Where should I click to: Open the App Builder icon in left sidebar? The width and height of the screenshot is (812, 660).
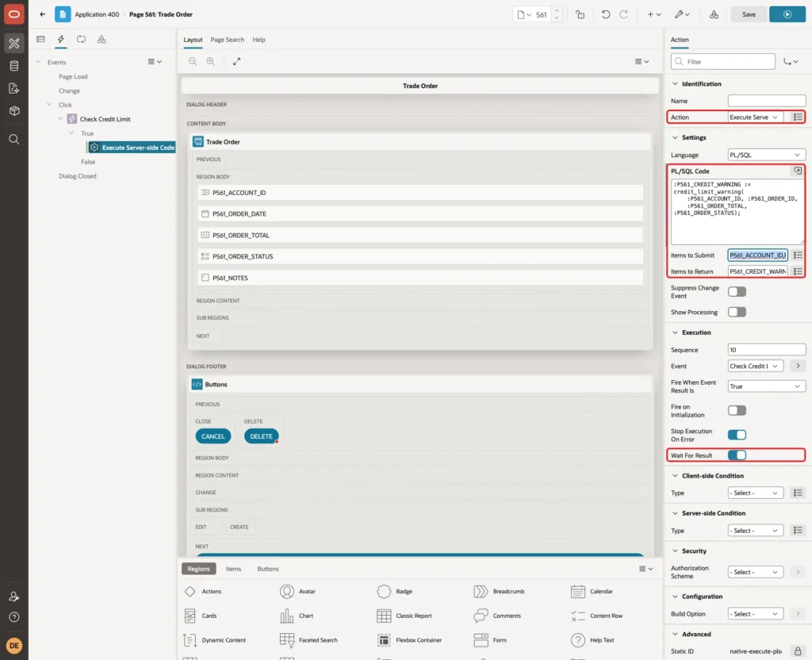[x=14, y=44]
